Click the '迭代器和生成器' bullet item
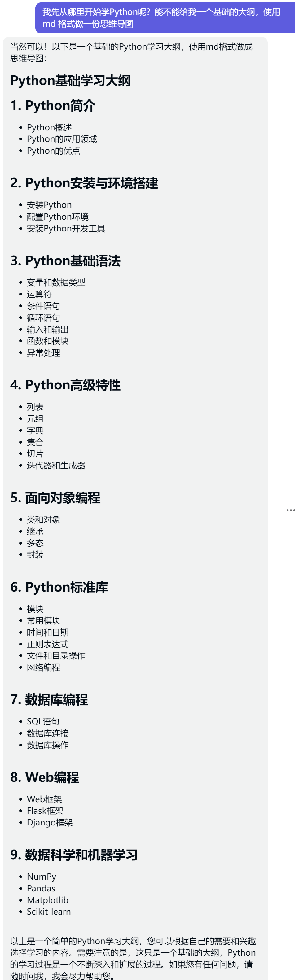This screenshot has height=980, width=295. [x=56, y=466]
